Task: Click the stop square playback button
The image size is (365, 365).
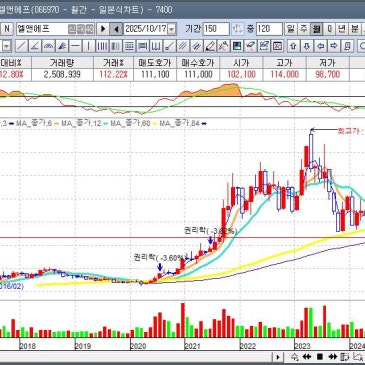Action: (x=320, y=357)
